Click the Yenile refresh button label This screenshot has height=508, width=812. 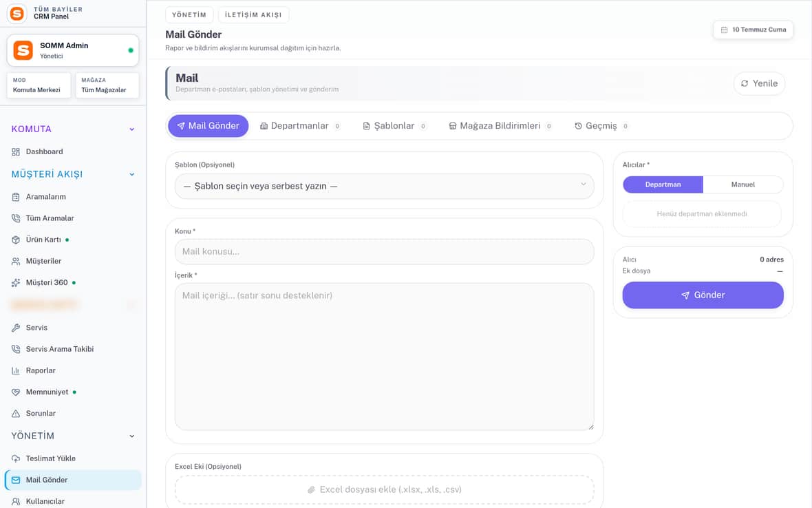point(765,83)
